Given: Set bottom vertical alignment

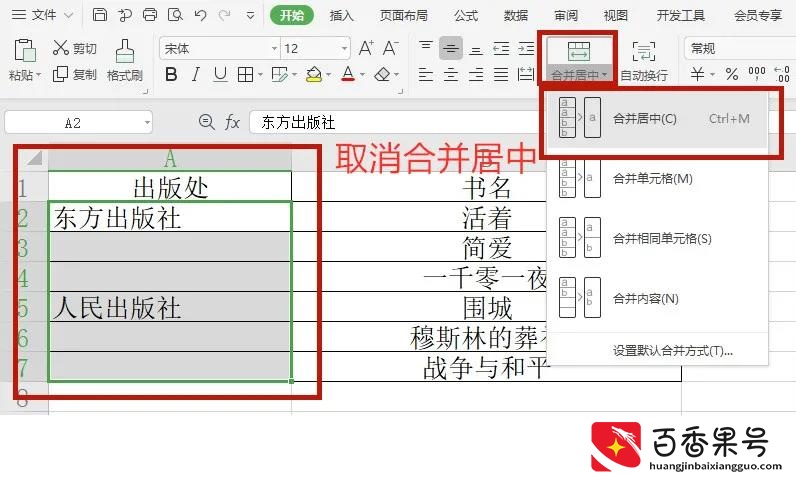Looking at the screenshot, I should pyautogui.click(x=476, y=50).
